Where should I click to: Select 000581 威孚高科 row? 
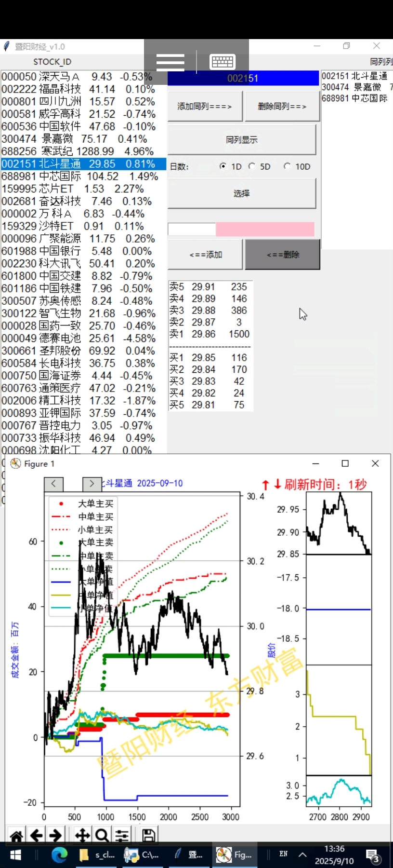[83, 114]
